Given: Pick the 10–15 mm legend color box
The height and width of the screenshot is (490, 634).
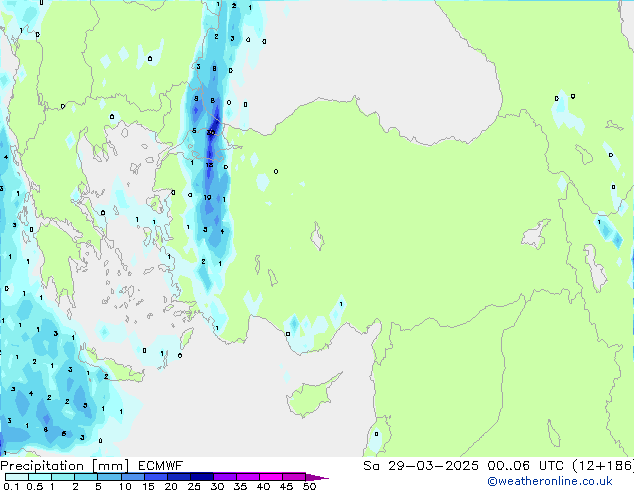Looking at the screenshot, I should pyautogui.click(x=132, y=477).
